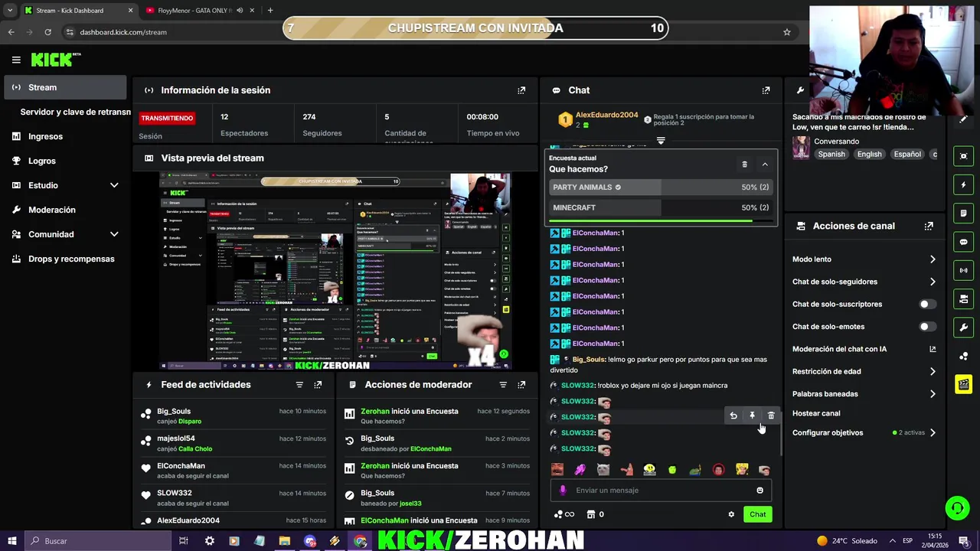Select the Spanish tag chip
The image size is (980, 551).
coord(831,154)
